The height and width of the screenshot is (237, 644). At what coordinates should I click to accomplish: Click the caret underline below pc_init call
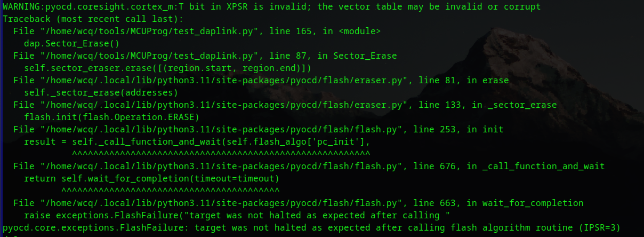[x=221, y=154]
